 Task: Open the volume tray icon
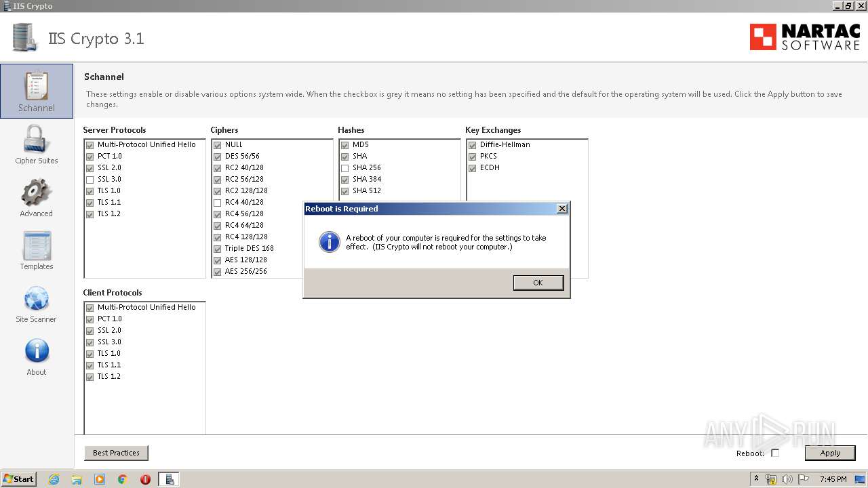pyautogui.click(x=787, y=479)
